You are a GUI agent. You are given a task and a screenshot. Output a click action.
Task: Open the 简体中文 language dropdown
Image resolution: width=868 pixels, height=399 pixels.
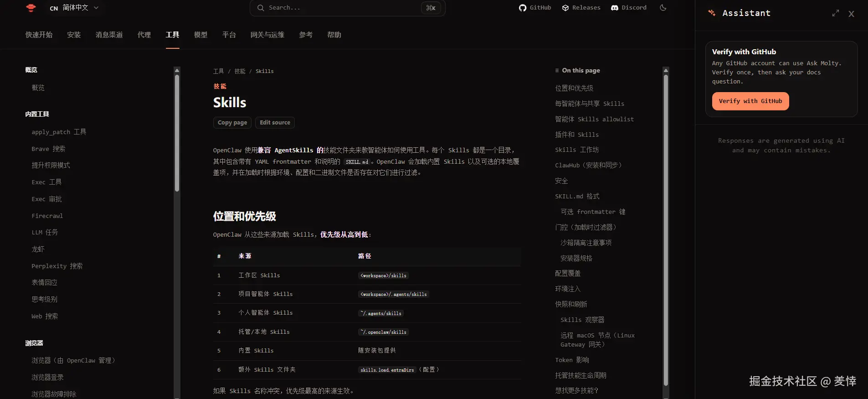click(74, 8)
